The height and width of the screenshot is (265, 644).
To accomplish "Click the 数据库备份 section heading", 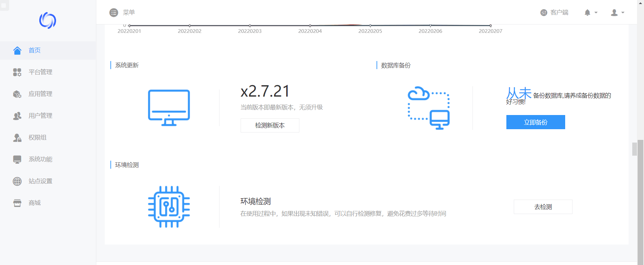I will point(396,65).
